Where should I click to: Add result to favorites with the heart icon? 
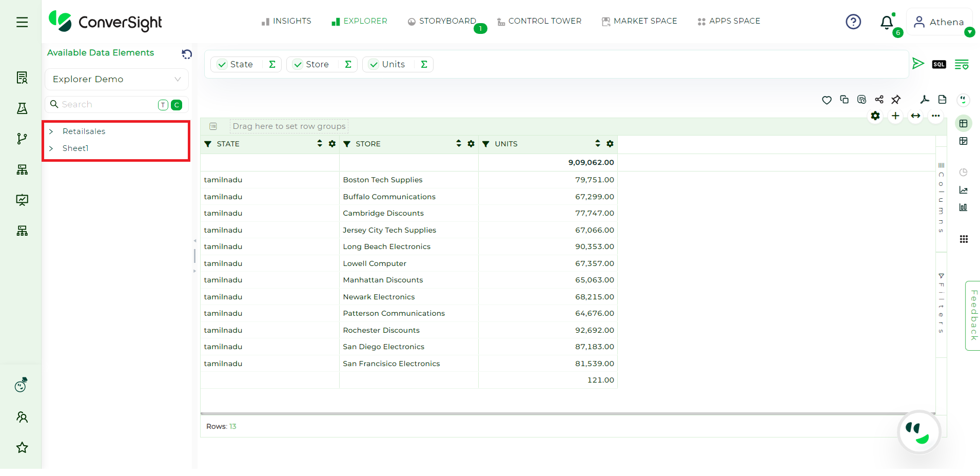[827, 100]
